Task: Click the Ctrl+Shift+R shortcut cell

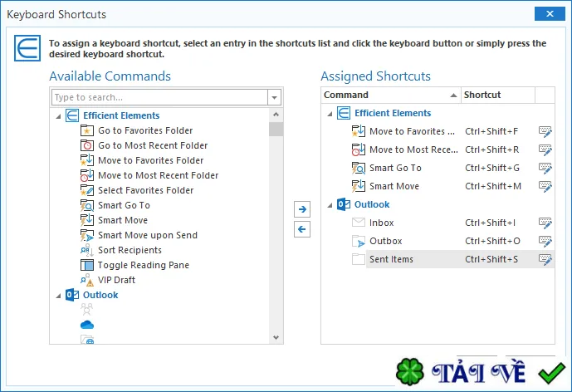Action: click(x=491, y=149)
